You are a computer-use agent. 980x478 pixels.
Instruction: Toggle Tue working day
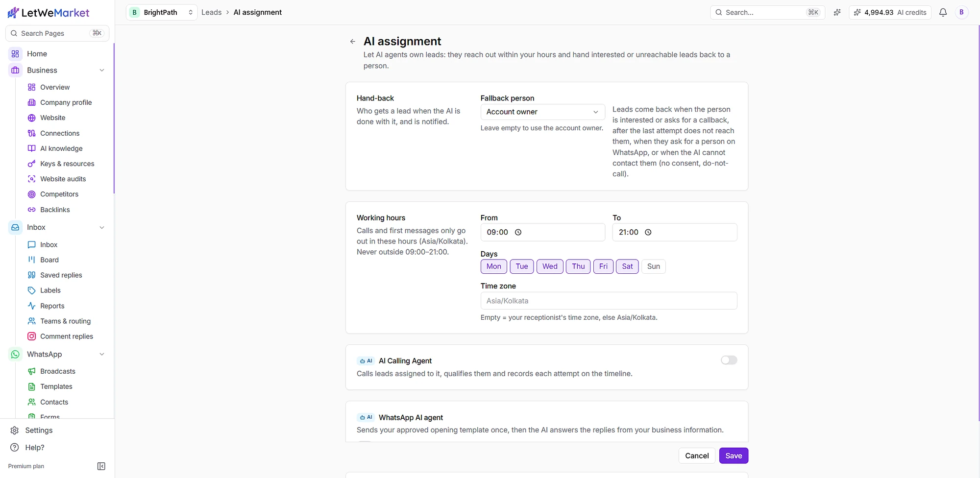coord(522,266)
